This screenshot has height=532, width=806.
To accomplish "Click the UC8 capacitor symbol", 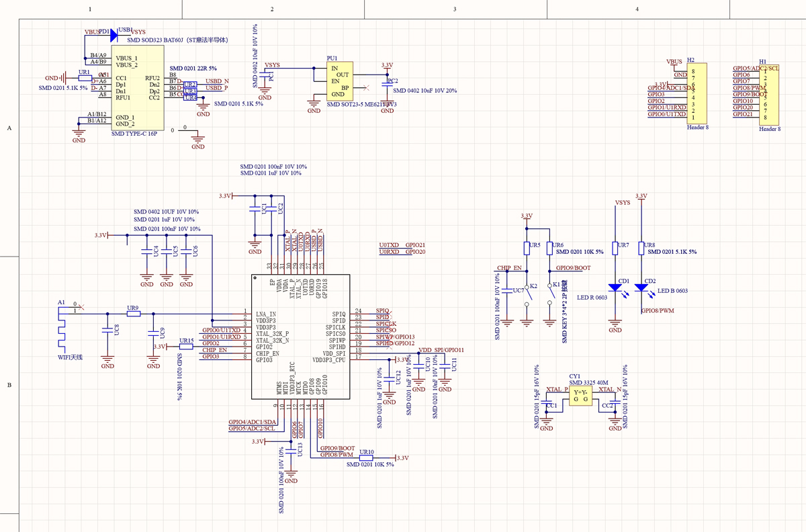I will (107, 330).
